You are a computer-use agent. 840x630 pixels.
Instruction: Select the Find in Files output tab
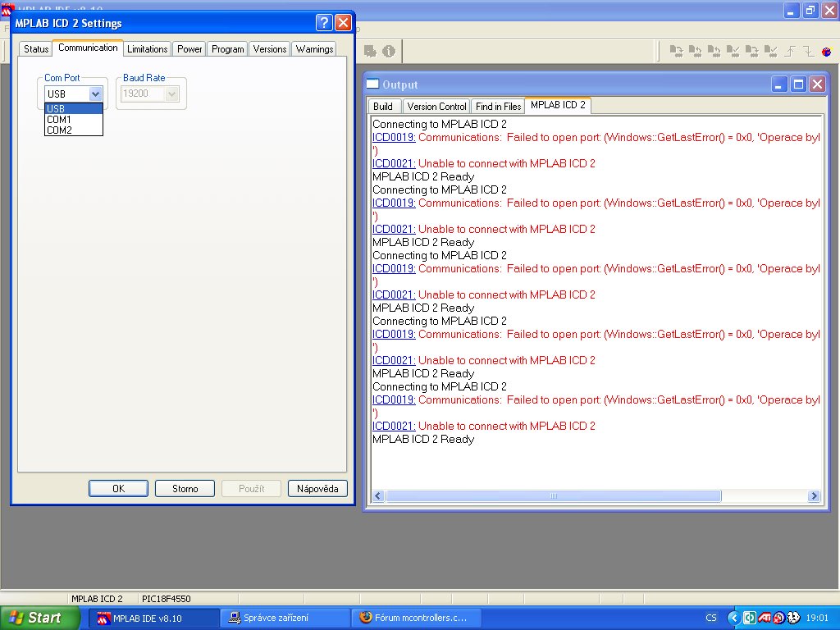(498, 107)
